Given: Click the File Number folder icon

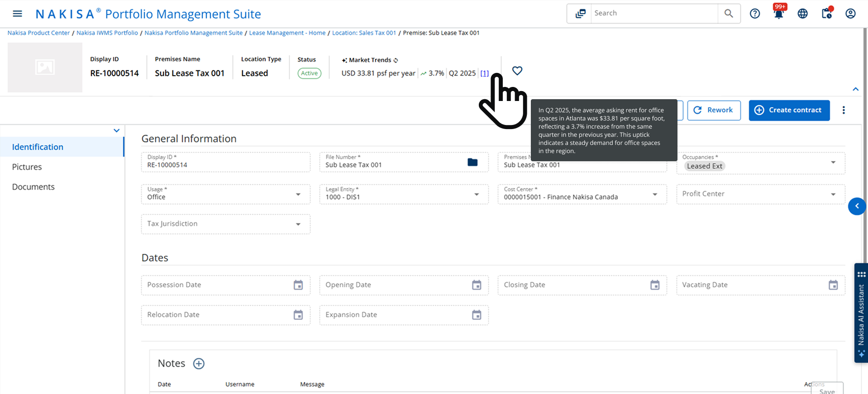Looking at the screenshot, I should click(472, 162).
